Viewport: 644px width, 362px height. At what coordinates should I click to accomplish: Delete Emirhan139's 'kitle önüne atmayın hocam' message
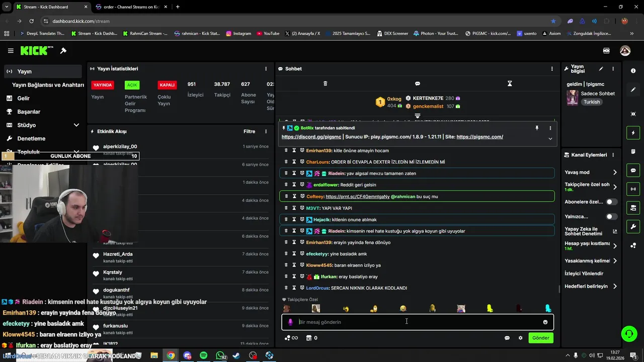(286, 150)
